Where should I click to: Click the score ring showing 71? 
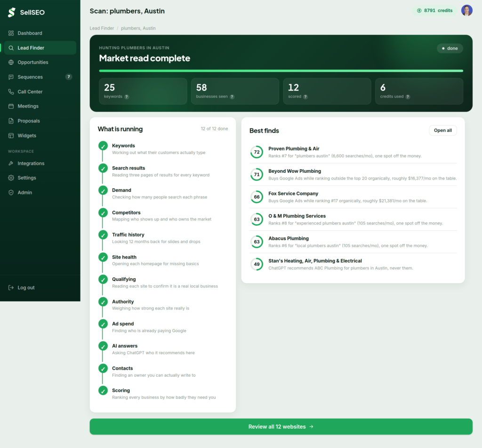257,174
